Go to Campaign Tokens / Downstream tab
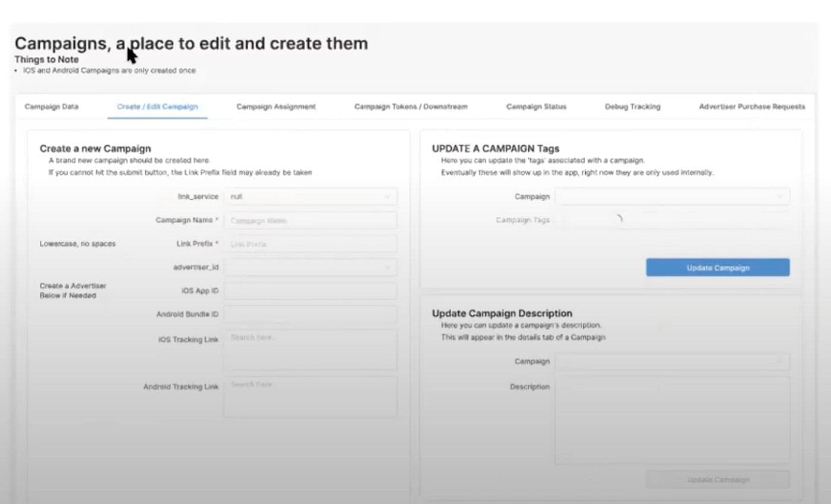Viewport: 831px width, 504px height. pos(411,107)
